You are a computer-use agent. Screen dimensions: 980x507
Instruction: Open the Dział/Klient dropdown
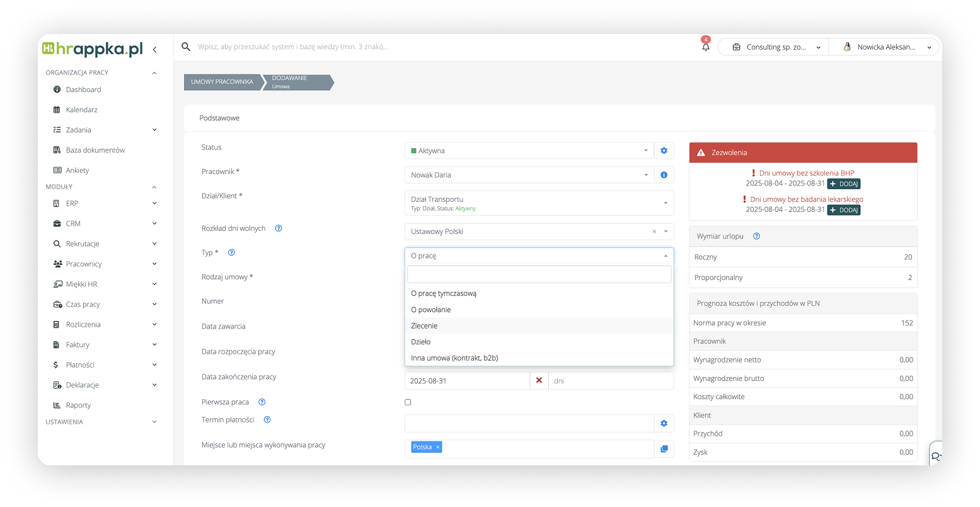coord(539,203)
